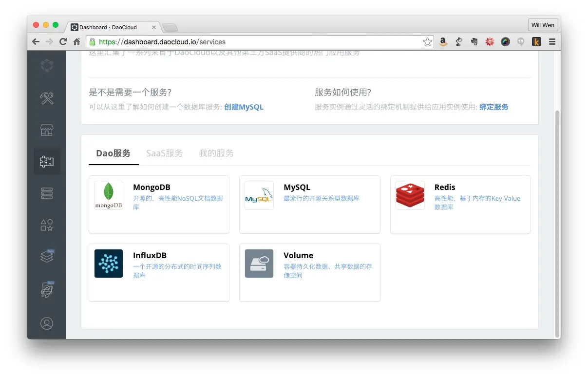This screenshot has width=588, height=378.
Task: Bookmark page with the star icon
Action: click(427, 42)
